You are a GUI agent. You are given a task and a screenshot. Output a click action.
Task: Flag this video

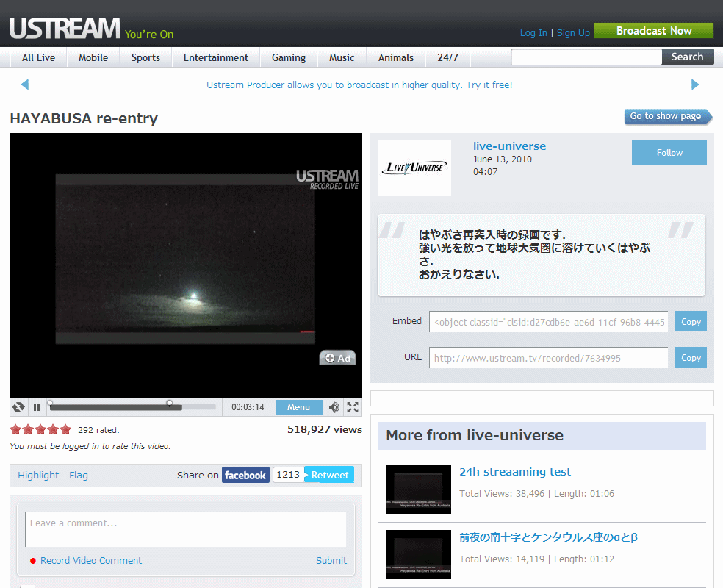[79, 475]
